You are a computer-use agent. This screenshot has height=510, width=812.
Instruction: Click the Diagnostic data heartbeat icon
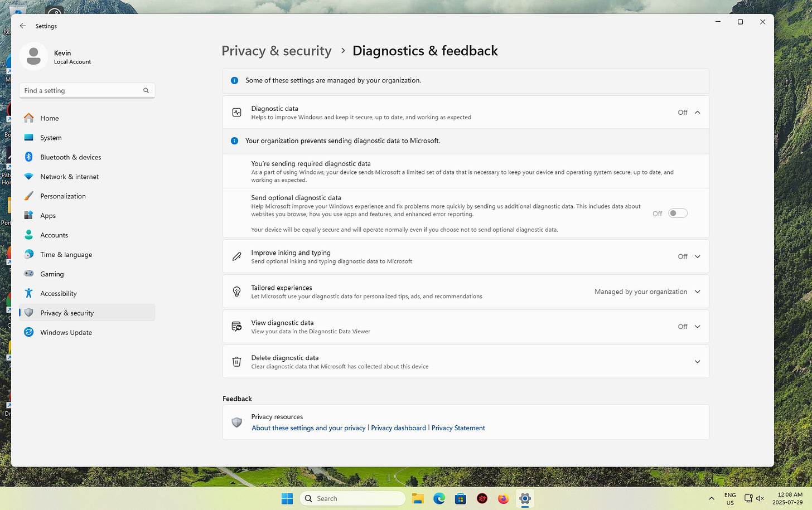click(x=236, y=113)
